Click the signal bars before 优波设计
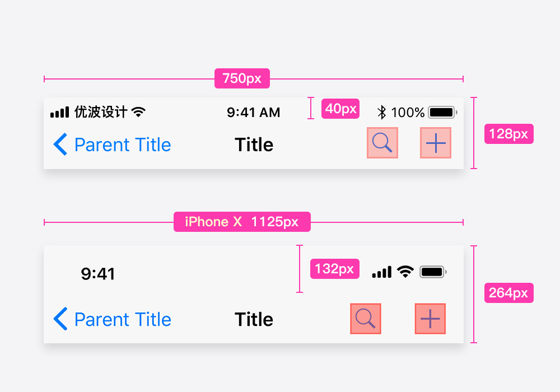The height and width of the screenshot is (392, 560). click(59, 113)
